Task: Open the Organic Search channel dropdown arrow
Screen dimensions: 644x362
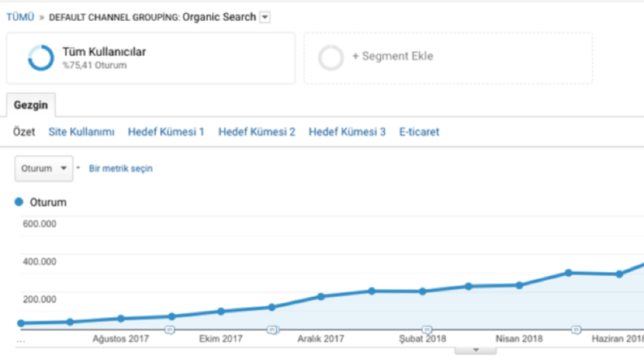Action: (265, 17)
